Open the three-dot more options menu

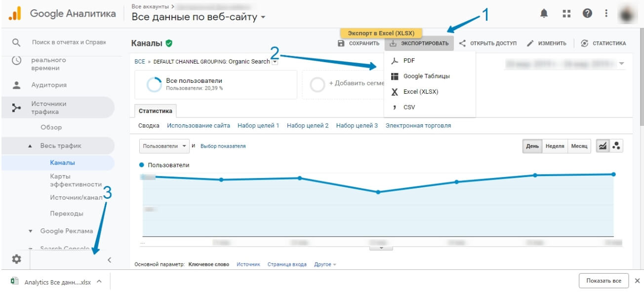(606, 14)
